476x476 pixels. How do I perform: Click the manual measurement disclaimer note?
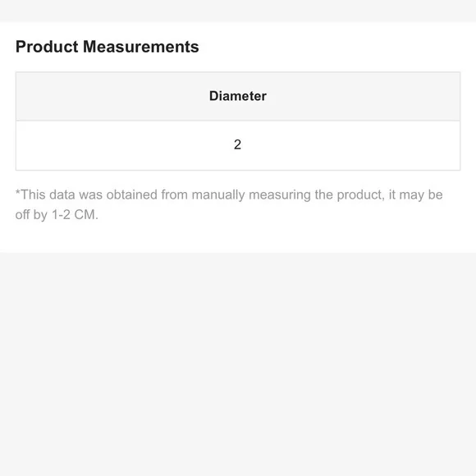click(x=229, y=204)
